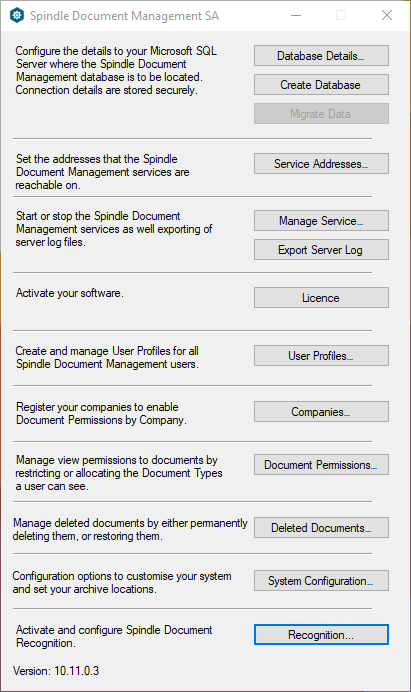The image size is (411, 692).
Task: Open User Profiles management
Action: point(321,356)
